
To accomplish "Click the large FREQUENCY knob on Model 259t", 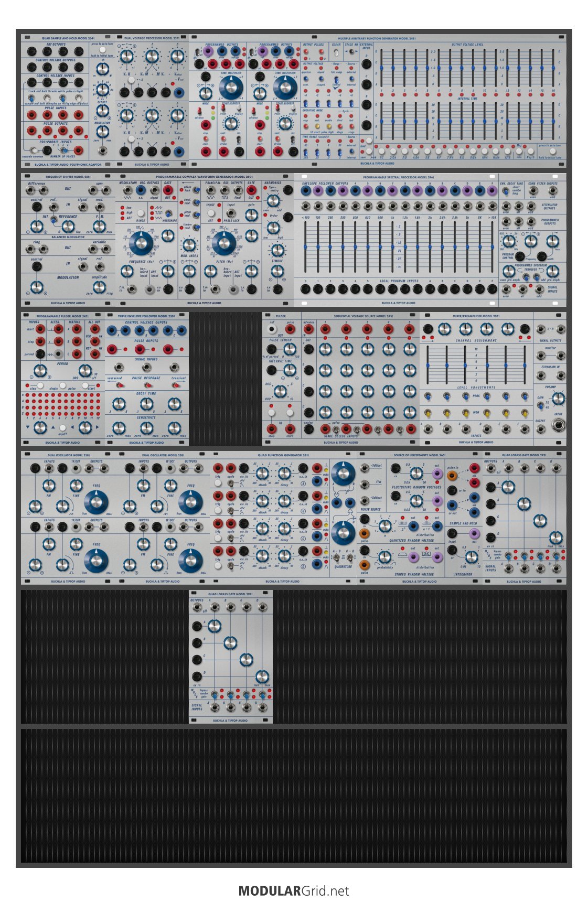I will tap(141, 244).
